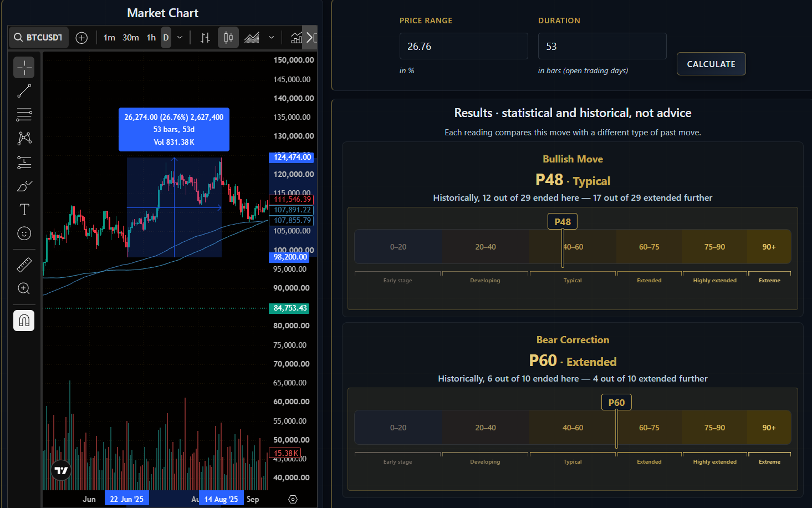
Task: Click the 84,753.43 green price label
Action: (289, 308)
